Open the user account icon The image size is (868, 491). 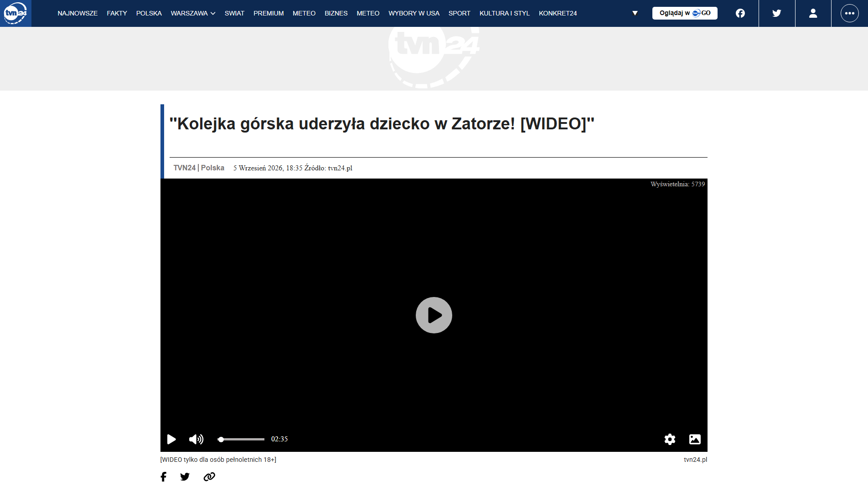tap(813, 13)
